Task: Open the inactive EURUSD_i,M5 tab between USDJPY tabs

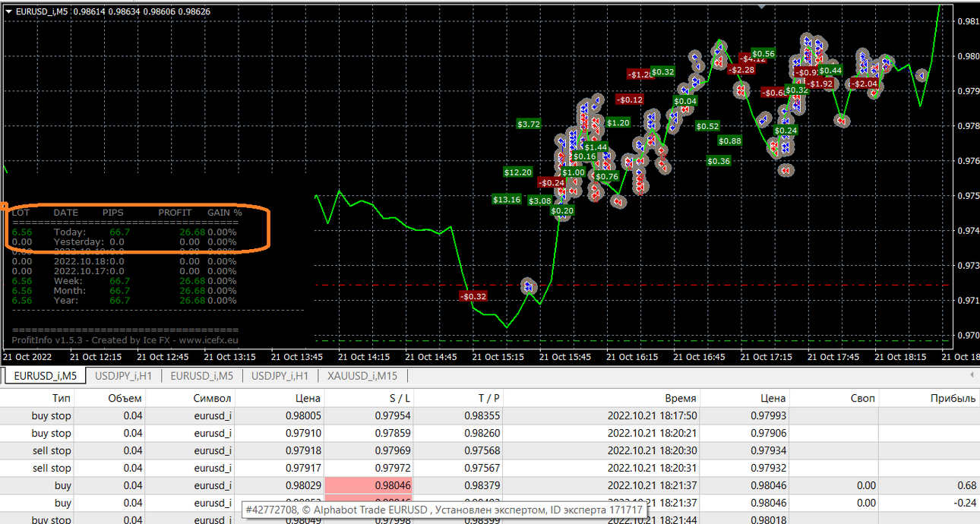Action: [201, 375]
